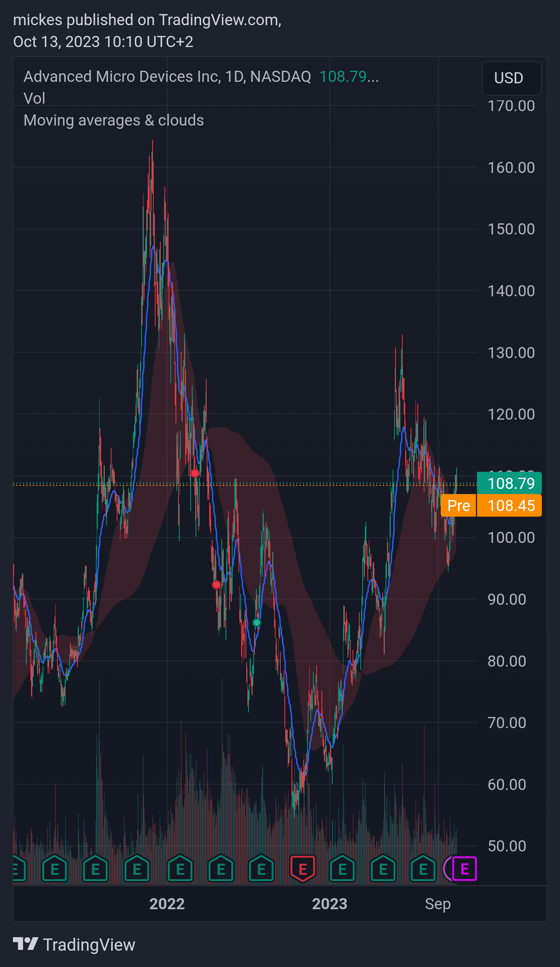Select the 'Advanced Micro Devices Inc, 1D, NASDAQ' legend
This screenshot has width=560, height=967.
167,77
